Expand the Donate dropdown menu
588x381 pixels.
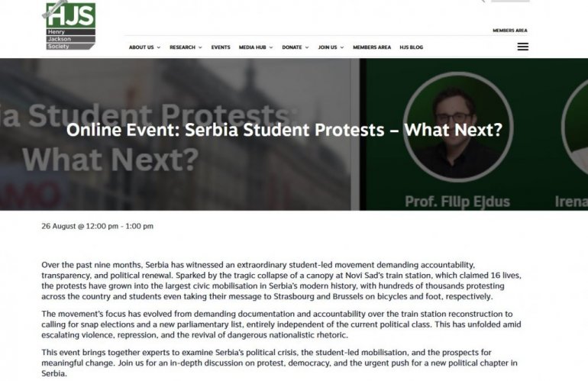[x=295, y=47]
